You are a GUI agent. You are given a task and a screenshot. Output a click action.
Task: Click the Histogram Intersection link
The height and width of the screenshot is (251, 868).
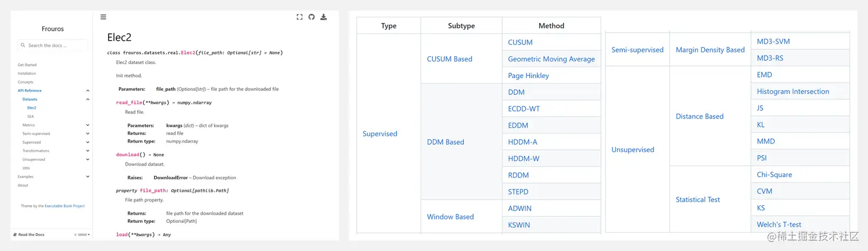(x=793, y=91)
